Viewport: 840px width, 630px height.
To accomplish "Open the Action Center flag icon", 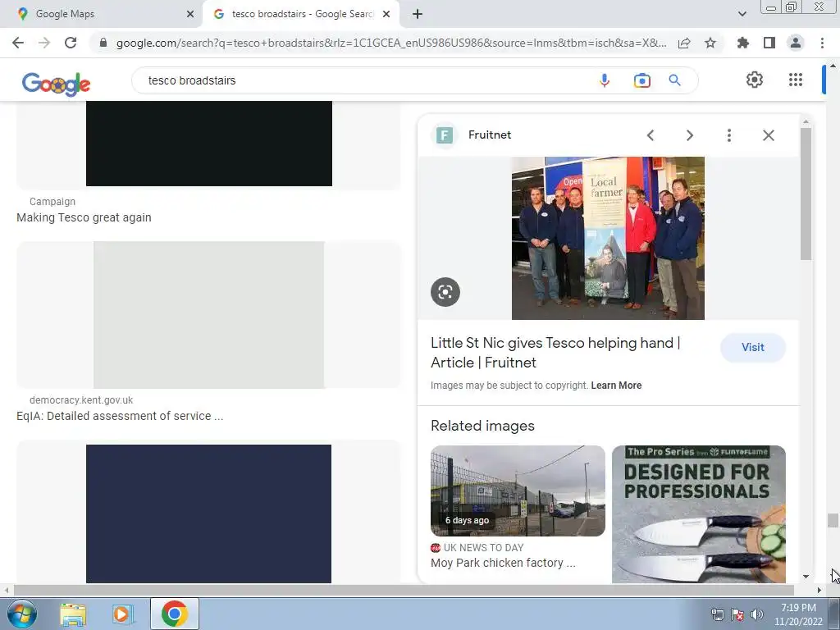I will 737,614.
